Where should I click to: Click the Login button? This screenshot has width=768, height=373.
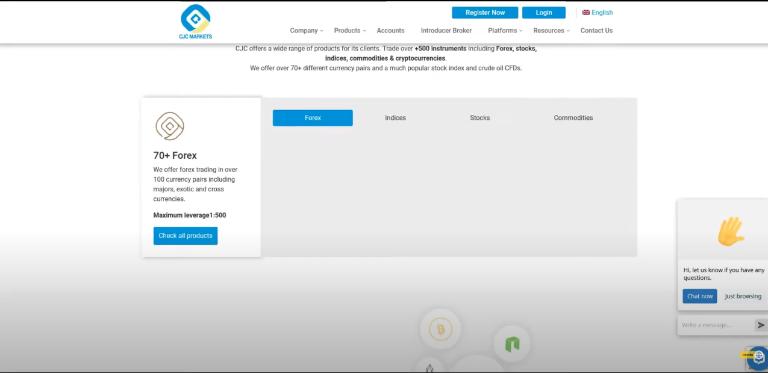(x=544, y=13)
